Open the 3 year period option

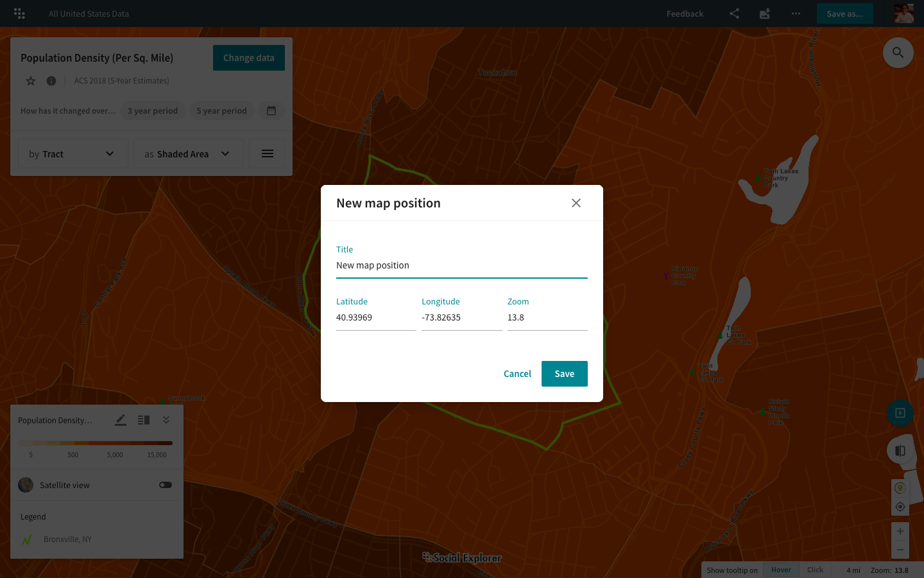click(x=152, y=110)
